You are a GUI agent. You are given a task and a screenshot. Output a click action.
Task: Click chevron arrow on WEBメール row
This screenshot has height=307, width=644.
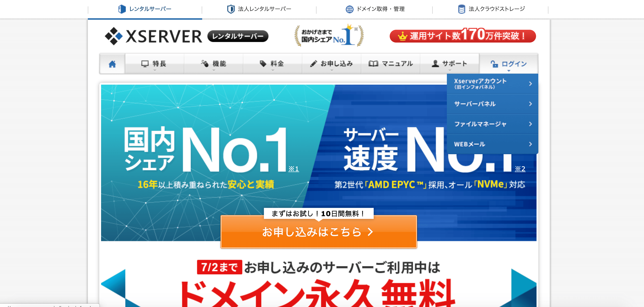(531, 144)
